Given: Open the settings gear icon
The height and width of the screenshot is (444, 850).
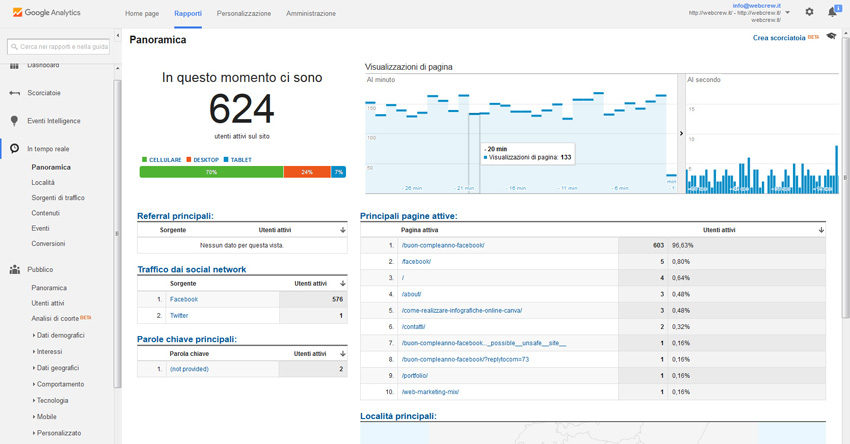Looking at the screenshot, I should click(x=809, y=12).
